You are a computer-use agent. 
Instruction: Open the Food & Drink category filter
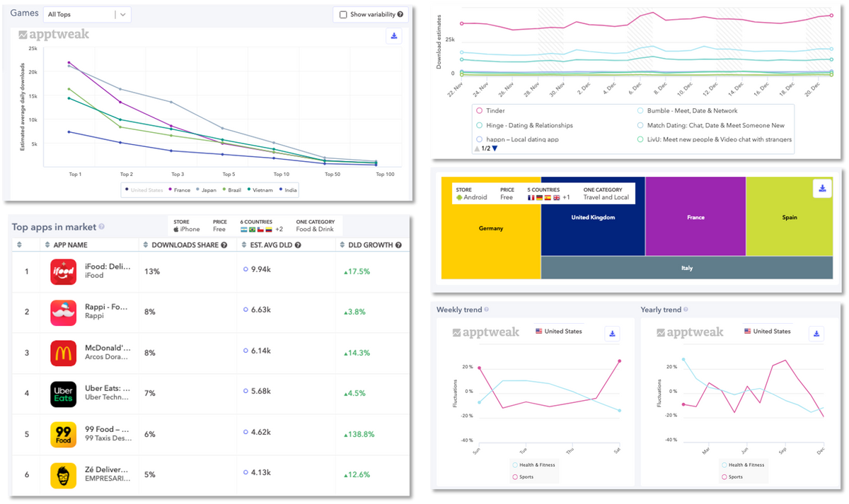315,225
